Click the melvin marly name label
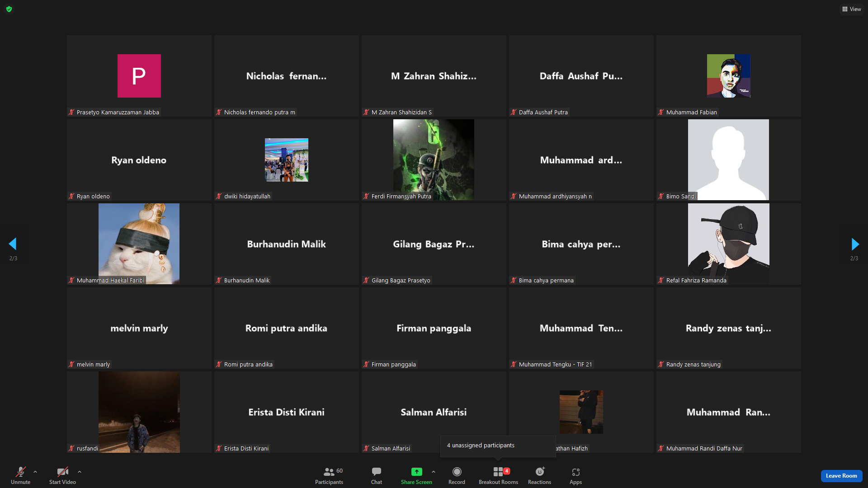868x488 pixels. [93, 365]
